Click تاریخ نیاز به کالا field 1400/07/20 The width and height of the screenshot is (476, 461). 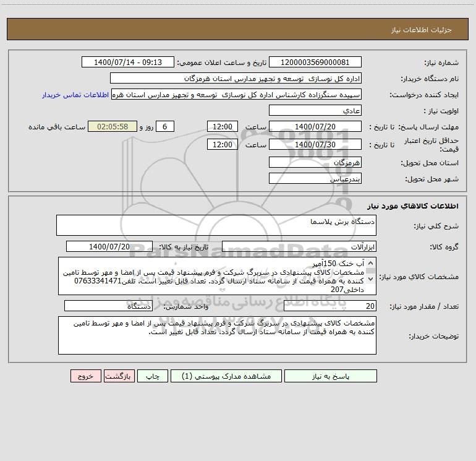109,246
